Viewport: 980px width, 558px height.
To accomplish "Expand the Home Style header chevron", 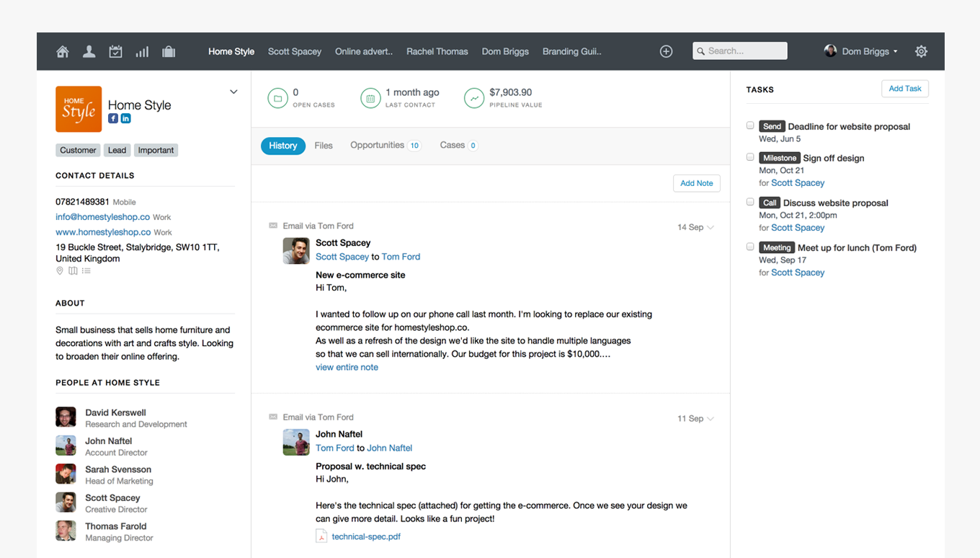I will click(x=233, y=92).
